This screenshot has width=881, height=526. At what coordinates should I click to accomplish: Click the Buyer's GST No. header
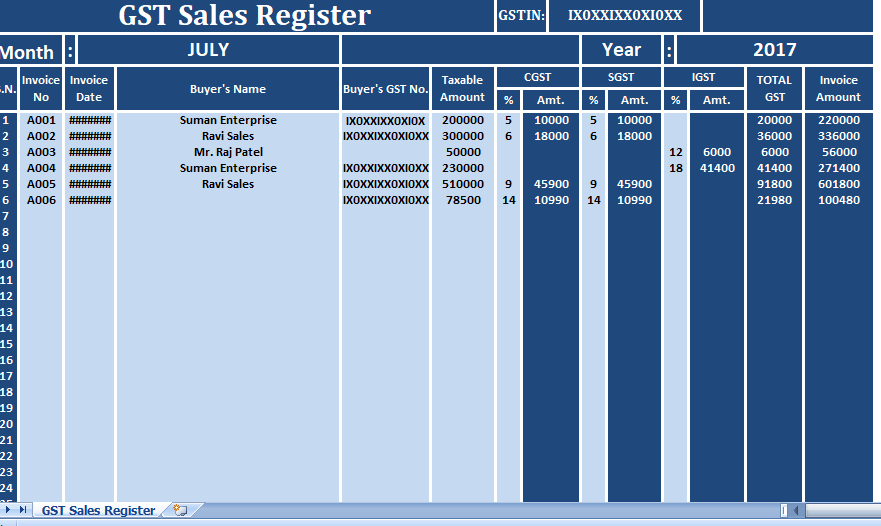click(x=385, y=89)
